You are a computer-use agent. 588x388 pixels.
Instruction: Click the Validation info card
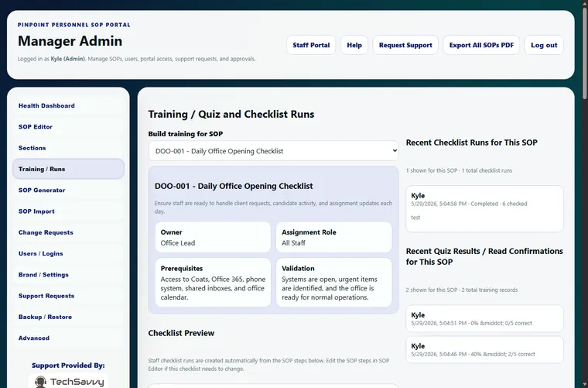click(x=334, y=282)
